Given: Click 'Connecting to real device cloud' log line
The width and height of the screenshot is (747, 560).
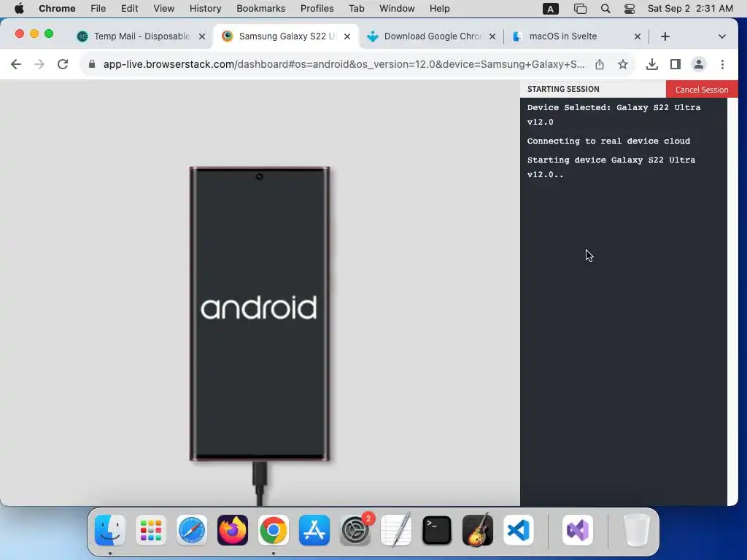Looking at the screenshot, I should click(608, 141).
